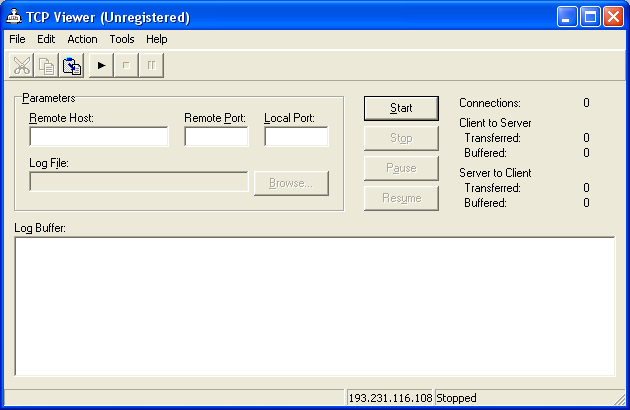Click the TCP Viewer title bar app icon
The width and height of the screenshot is (630, 410).
pyautogui.click(x=14, y=16)
